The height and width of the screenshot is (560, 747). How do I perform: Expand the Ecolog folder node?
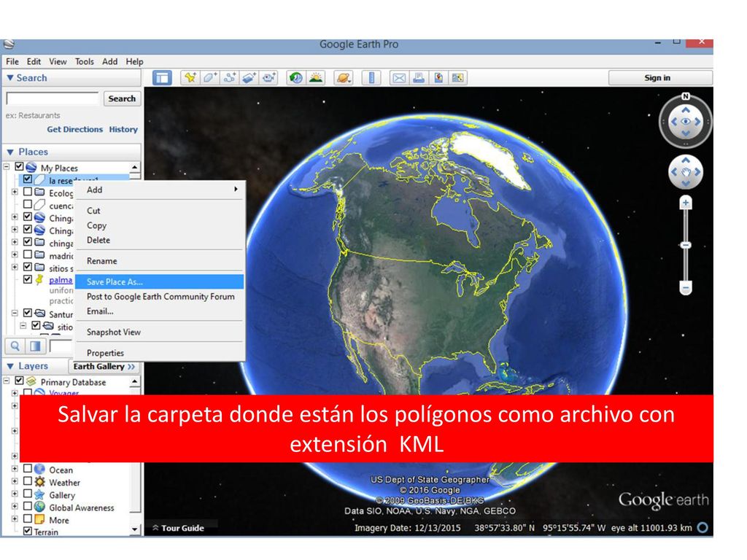(15, 192)
